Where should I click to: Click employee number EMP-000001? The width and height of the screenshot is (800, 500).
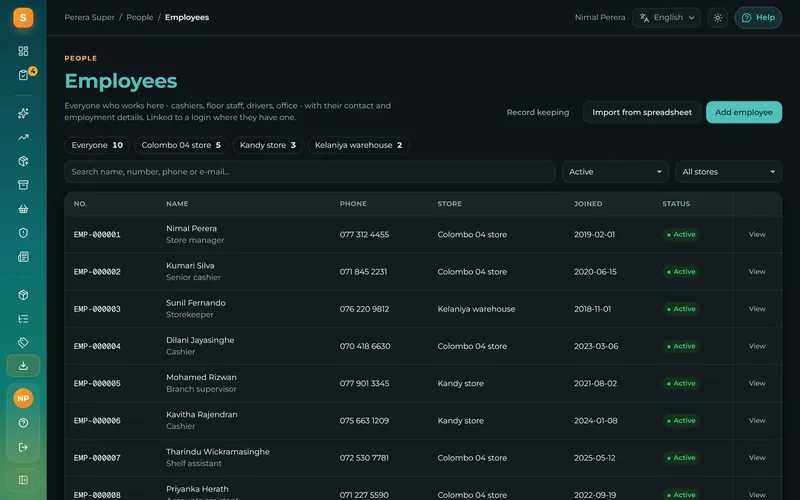coord(97,235)
